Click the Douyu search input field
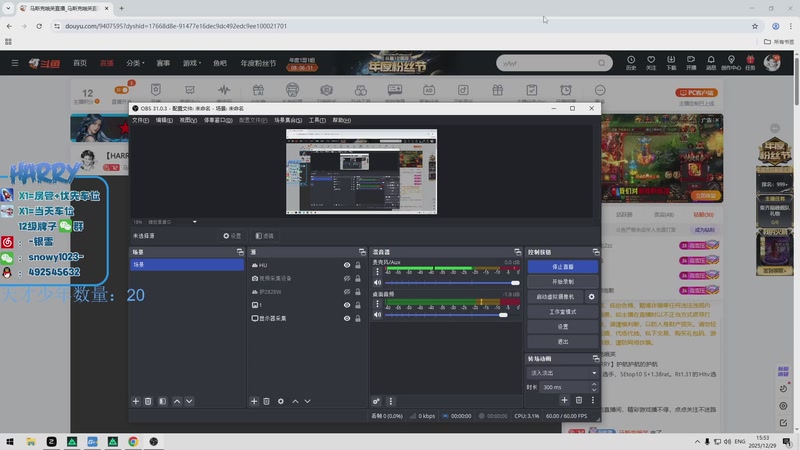This screenshot has height=450, width=800. tap(548, 63)
